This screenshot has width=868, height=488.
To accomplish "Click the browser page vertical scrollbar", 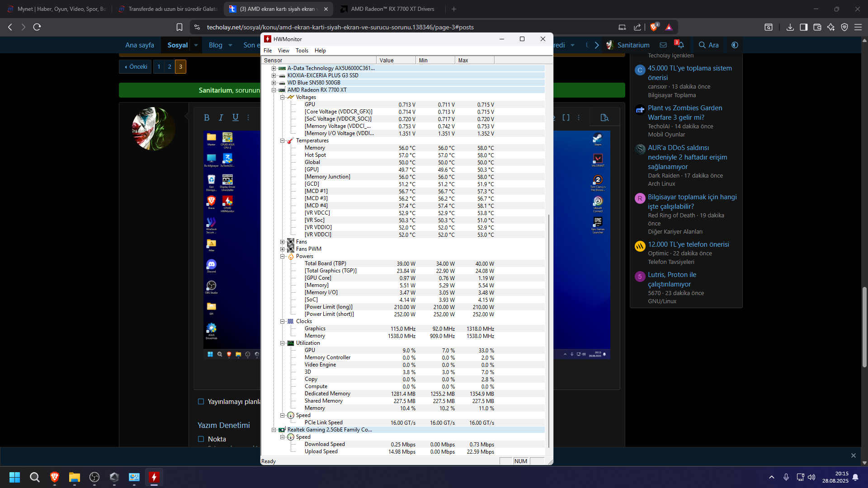I will (x=864, y=326).
